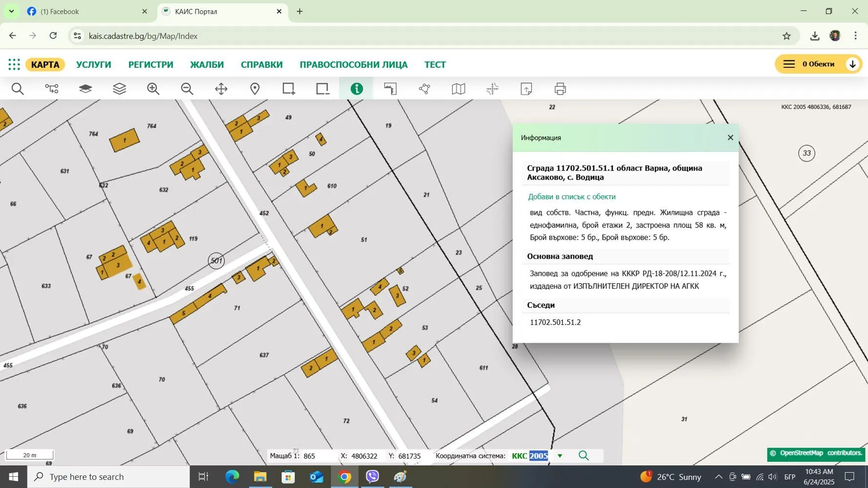868x488 pixels.
Task: Click the taskbar search box
Action: tap(108, 477)
